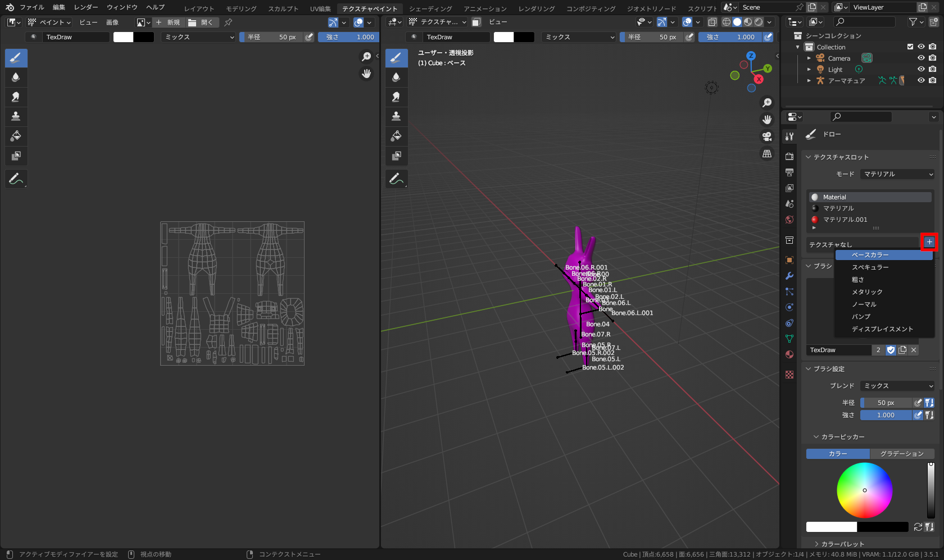Click the Annotate tool in 3D viewport
This screenshot has width=944, height=560.
click(x=396, y=179)
